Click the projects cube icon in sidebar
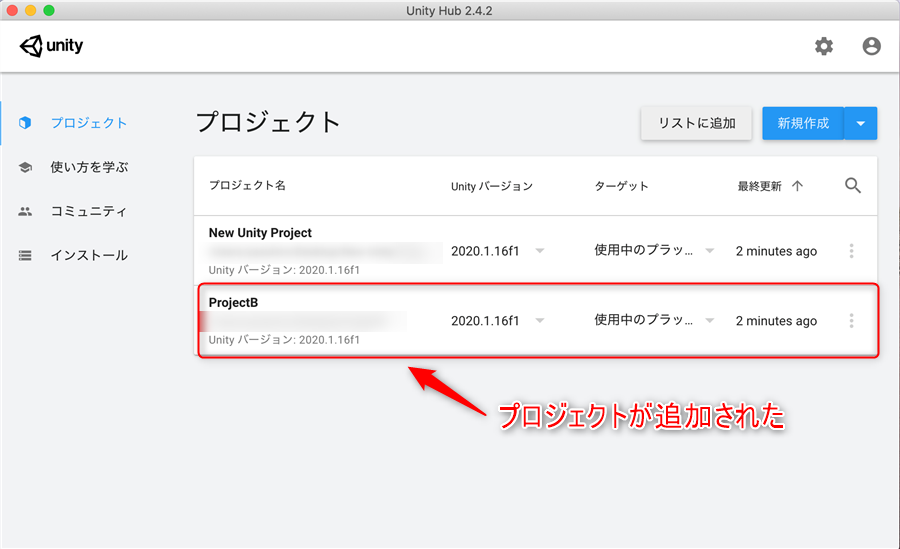The height and width of the screenshot is (549, 900). click(x=25, y=123)
